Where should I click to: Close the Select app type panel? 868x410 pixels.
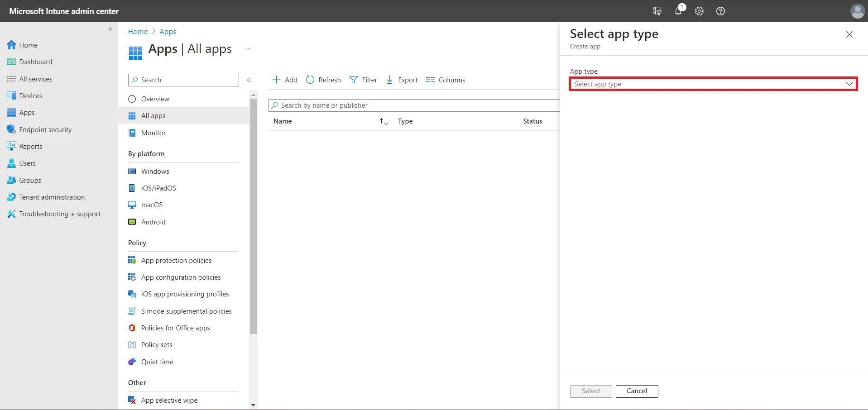849,34
